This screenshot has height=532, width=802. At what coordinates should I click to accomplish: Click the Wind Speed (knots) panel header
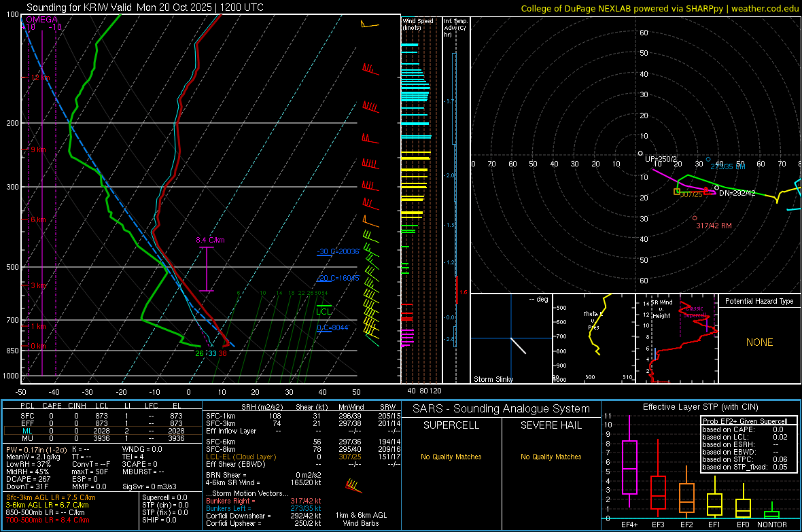pyautogui.click(x=418, y=24)
